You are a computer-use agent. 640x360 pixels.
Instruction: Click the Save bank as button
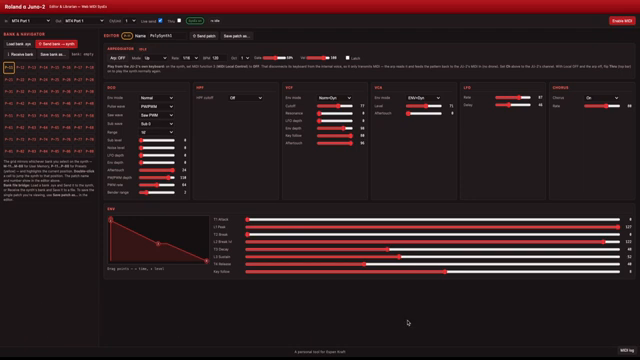[53, 54]
